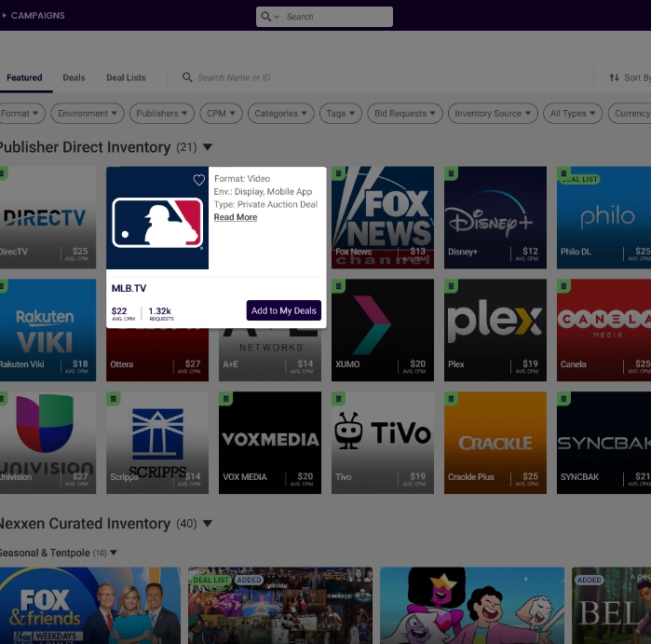Open the XUMO inventory card

383,330
